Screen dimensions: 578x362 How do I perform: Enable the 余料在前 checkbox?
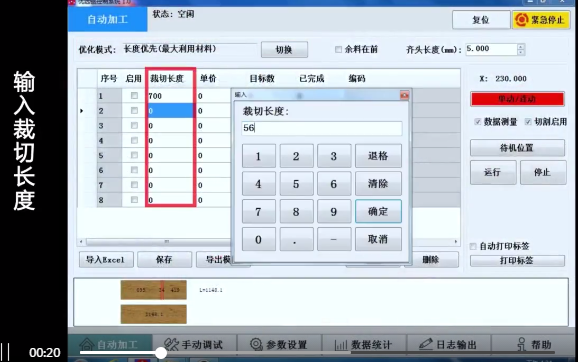[x=338, y=49]
